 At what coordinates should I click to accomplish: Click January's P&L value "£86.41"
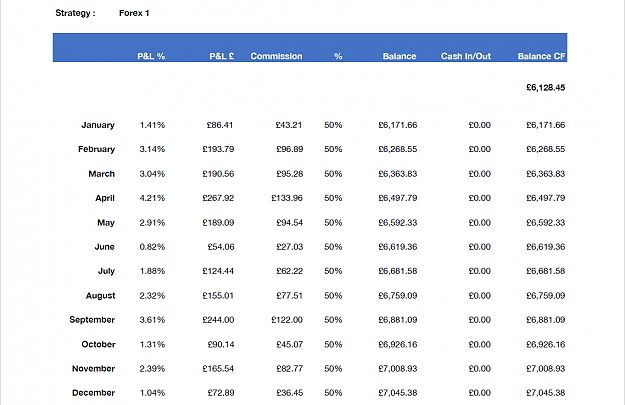pyautogui.click(x=220, y=125)
